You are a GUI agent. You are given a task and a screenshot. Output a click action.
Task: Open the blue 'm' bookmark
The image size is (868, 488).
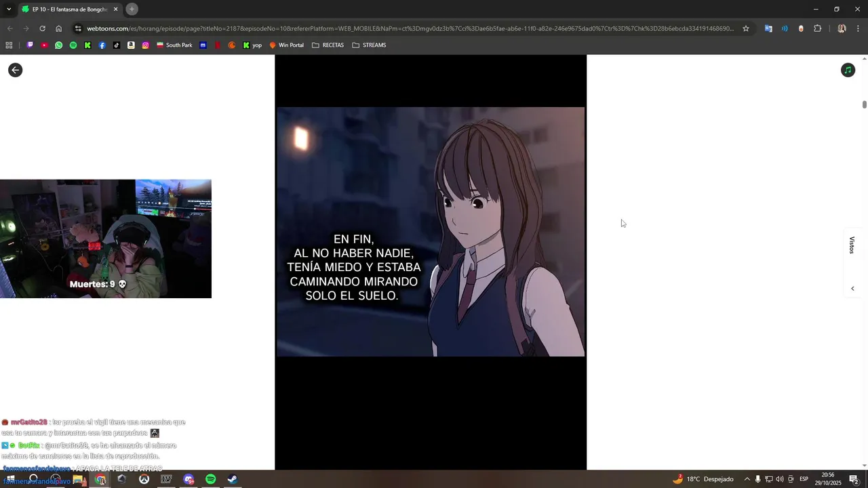coord(203,45)
